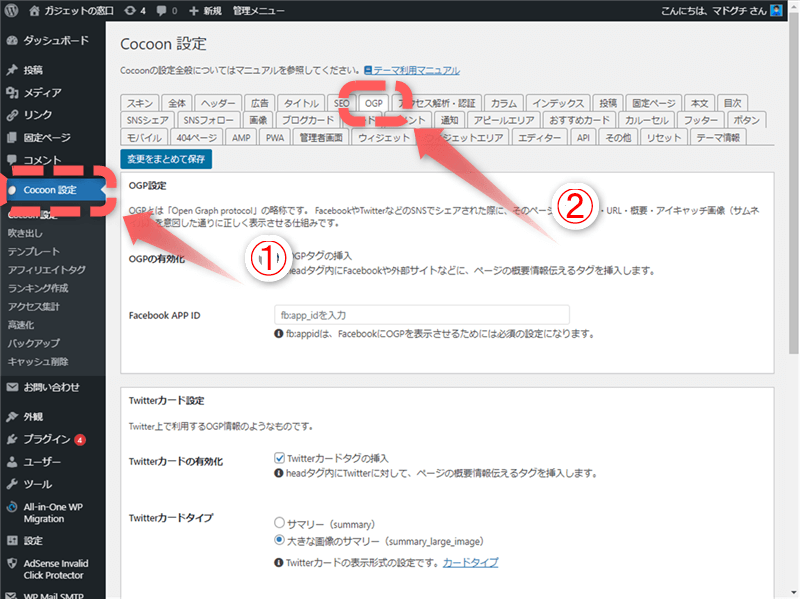Switch to the ヘッダー tab
The height and width of the screenshot is (599, 800).
pyautogui.click(x=218, y=103)
